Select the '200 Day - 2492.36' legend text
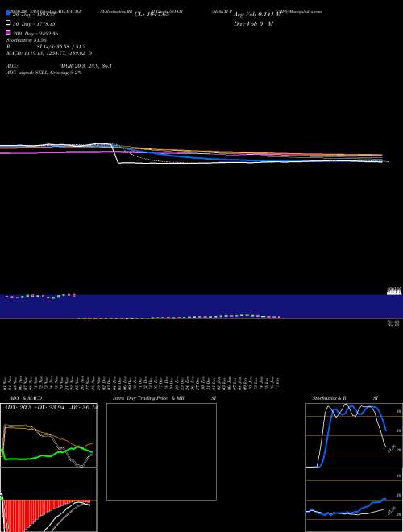 [35, 34]
